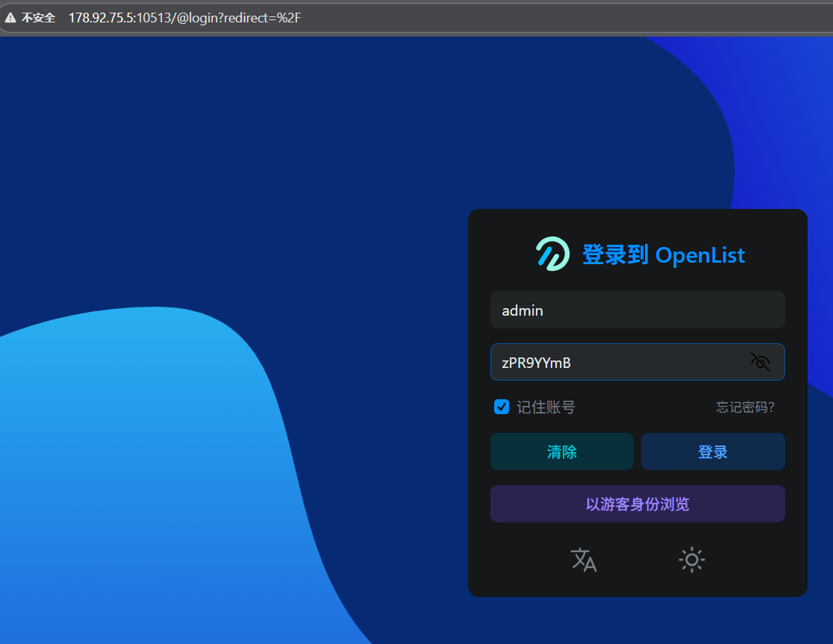Toggle light theme via sun icon
The width and height of the screenshot is (833, 644).
tap(692, 560)
